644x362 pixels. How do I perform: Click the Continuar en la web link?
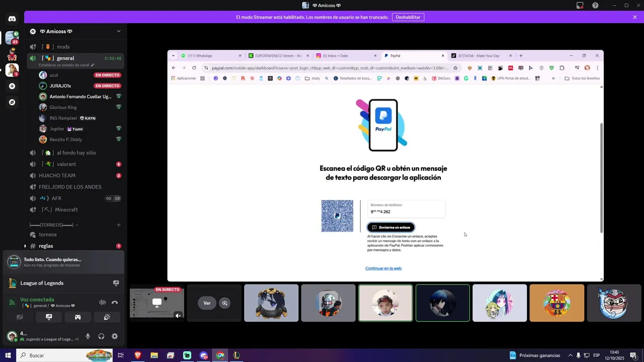[x=383, y=268]
